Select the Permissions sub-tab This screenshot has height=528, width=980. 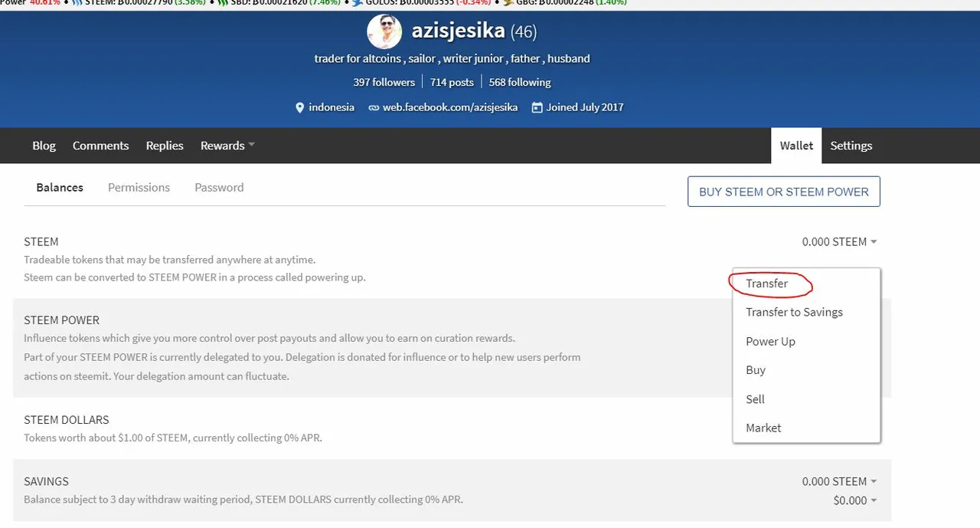click(139, 187)
